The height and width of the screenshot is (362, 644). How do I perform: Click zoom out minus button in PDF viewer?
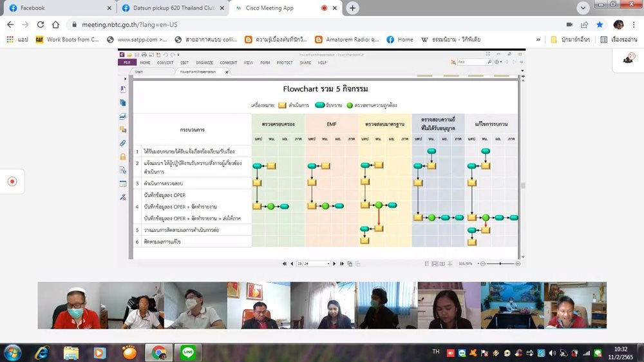coord(482,264)
